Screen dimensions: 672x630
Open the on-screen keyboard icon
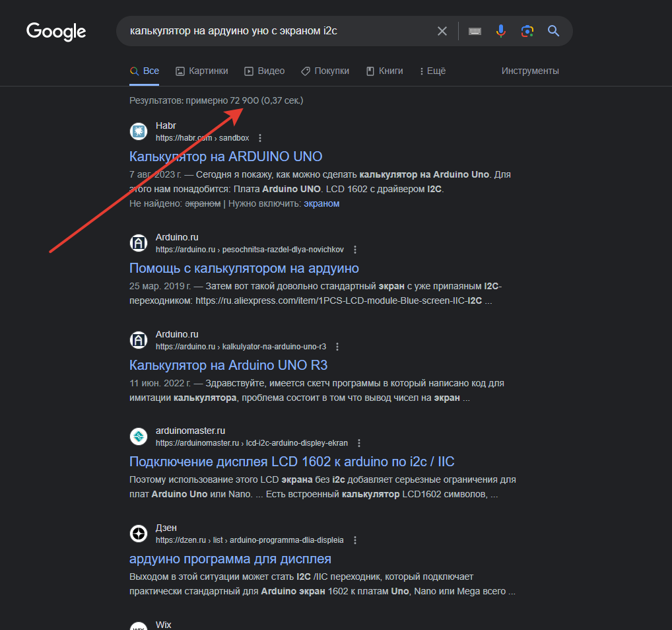click(x=475, y=31)
